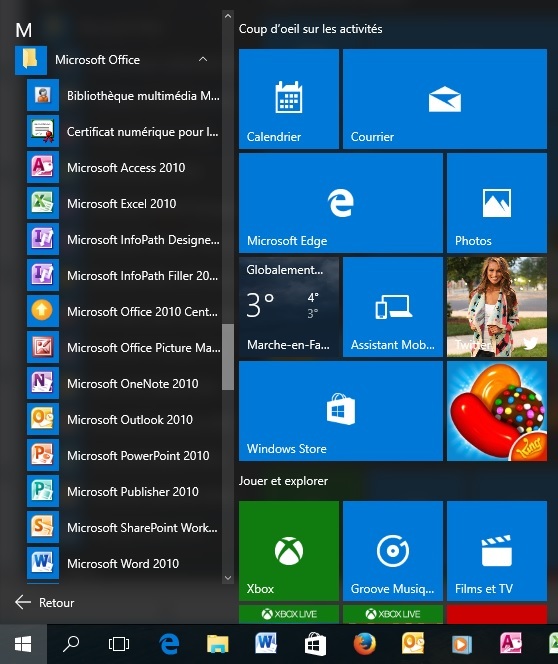The width and height of the screenshot is (558, 664).
Task: Click the 'Jouer et explorer' group header
Action: [x=283, y=481]
